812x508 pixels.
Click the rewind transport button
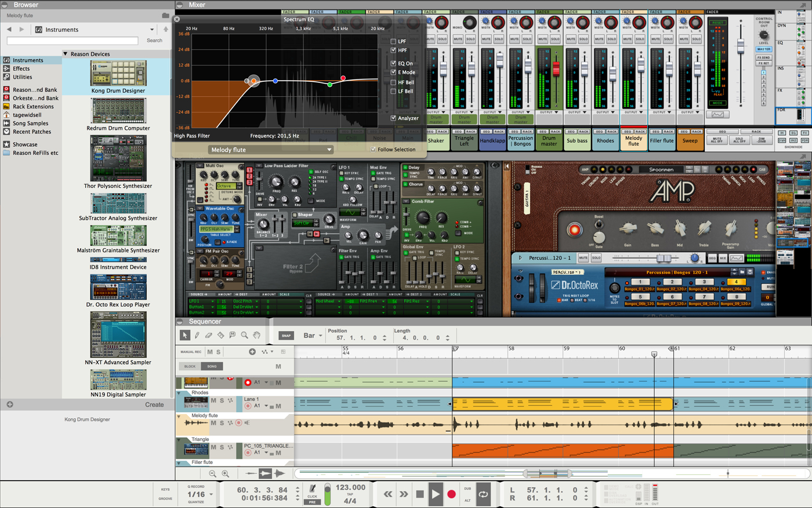[x=388, y=494]
